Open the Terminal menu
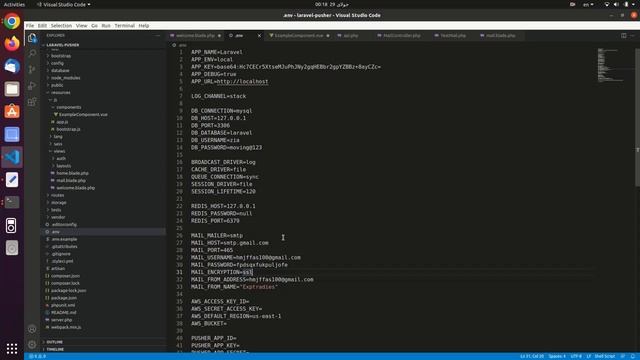Image resolution: width=640 pixels, height=360 pixels. [124, 25]
